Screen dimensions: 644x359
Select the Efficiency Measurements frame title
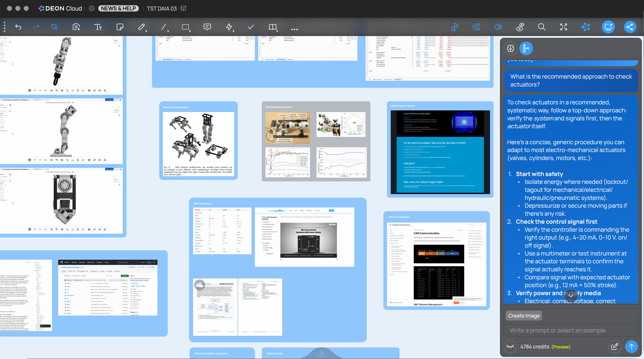(278, 107)
